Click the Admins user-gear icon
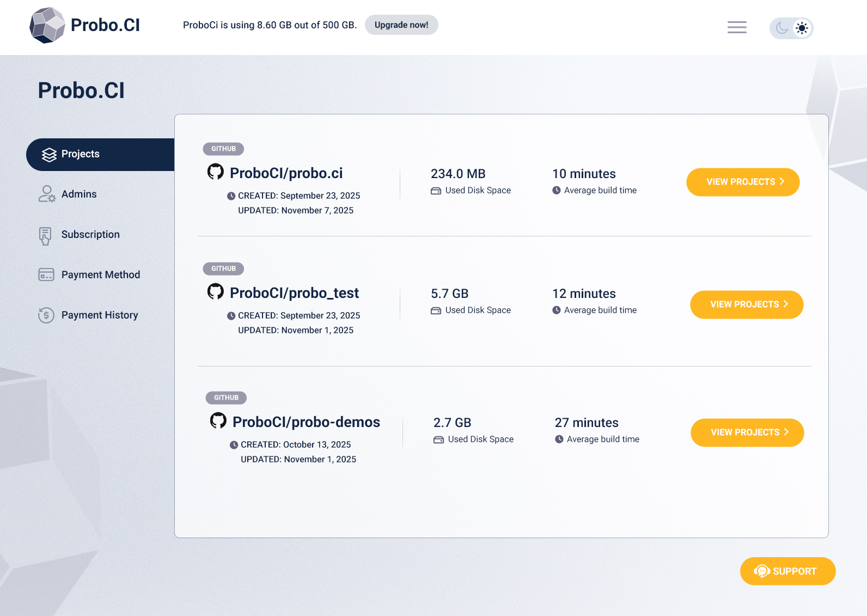 coord(47,194)
